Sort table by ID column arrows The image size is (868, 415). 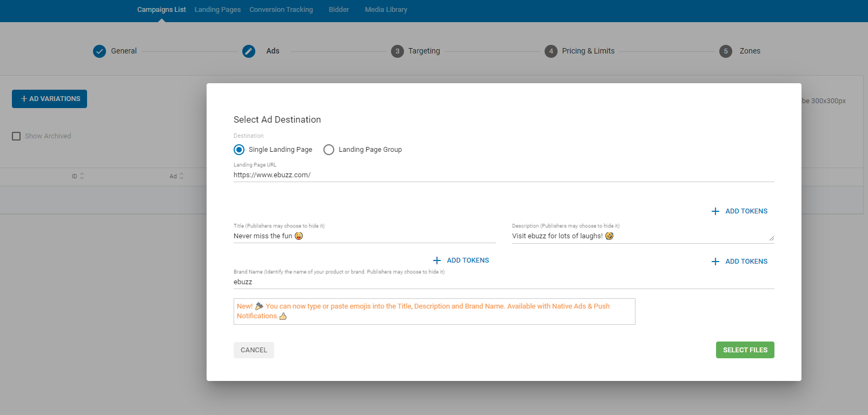[x=82, y=176]
